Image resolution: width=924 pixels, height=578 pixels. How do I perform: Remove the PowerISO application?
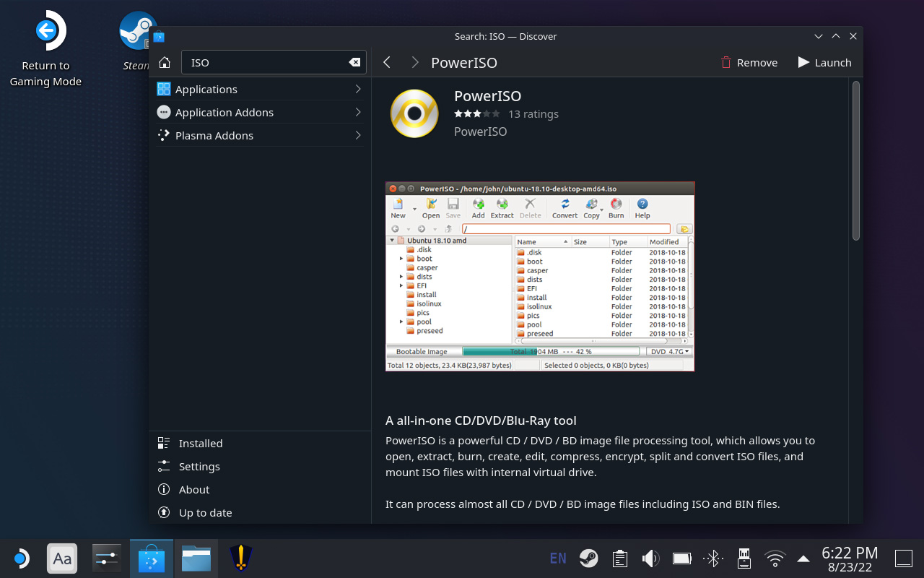(x=749, y=63)
